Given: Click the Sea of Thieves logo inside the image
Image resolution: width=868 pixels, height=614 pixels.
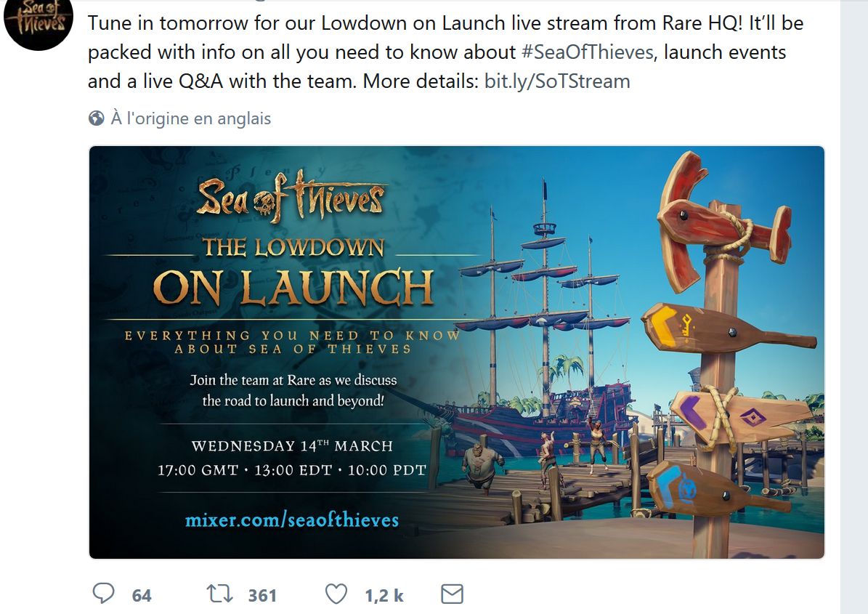Looking at the screenshot, I should pos(292,196).
